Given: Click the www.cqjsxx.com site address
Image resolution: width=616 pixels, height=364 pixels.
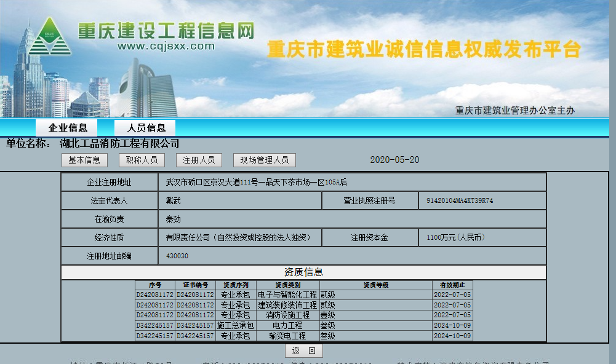Looking at the screenshot, I should (166, 46).
